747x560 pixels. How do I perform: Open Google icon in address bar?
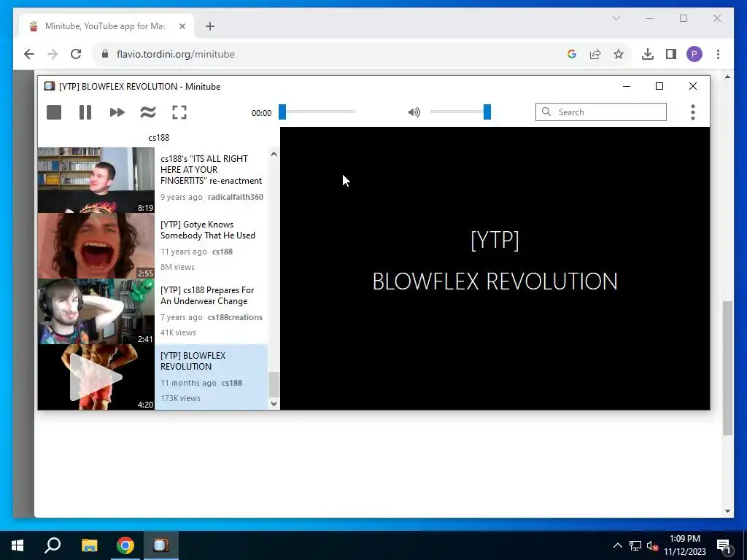572,54
